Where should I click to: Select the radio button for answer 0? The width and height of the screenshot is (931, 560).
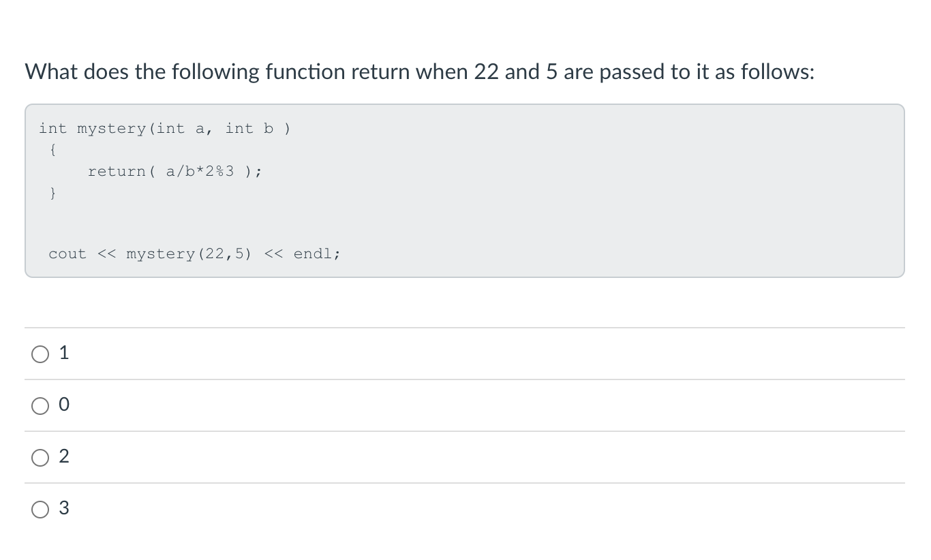click(x=40, y=405)
